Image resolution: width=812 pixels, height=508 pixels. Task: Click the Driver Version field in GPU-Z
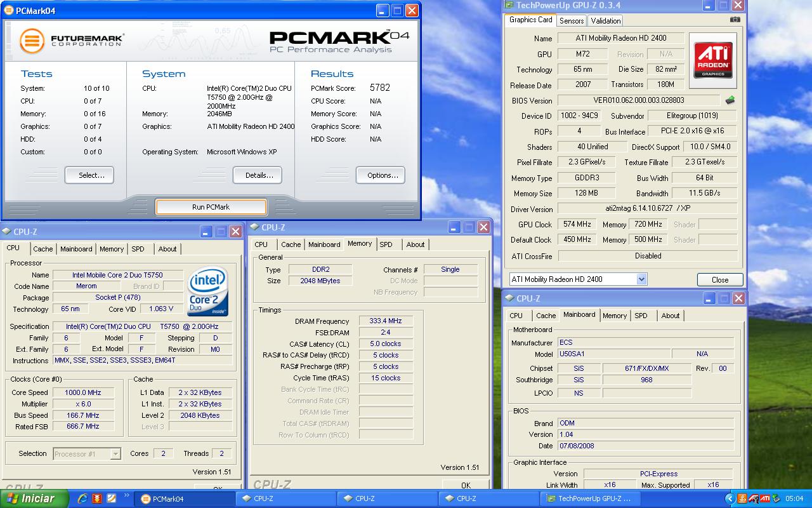point(648,209)
